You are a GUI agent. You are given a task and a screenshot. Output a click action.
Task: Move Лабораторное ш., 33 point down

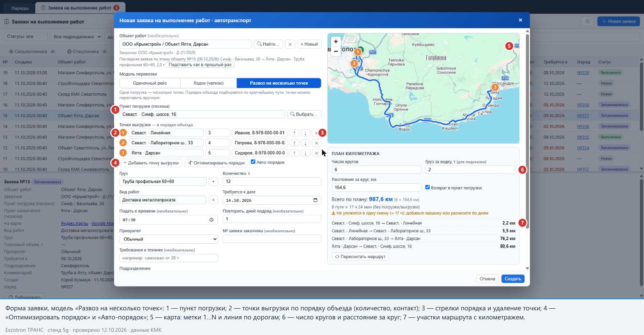[305, 143]
